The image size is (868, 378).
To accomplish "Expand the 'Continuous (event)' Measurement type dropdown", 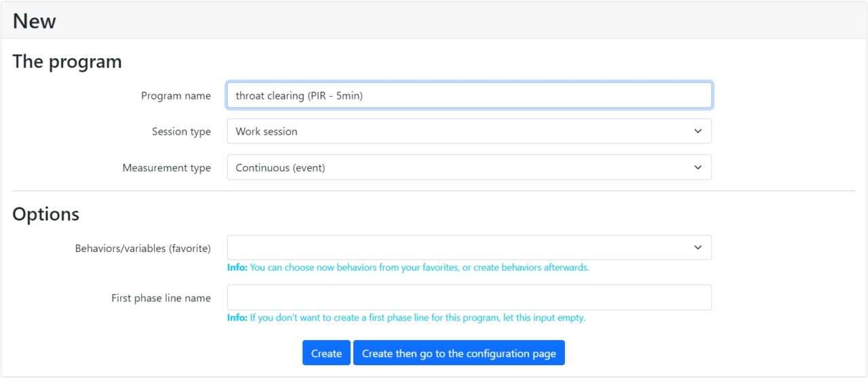I will point(461,167).
